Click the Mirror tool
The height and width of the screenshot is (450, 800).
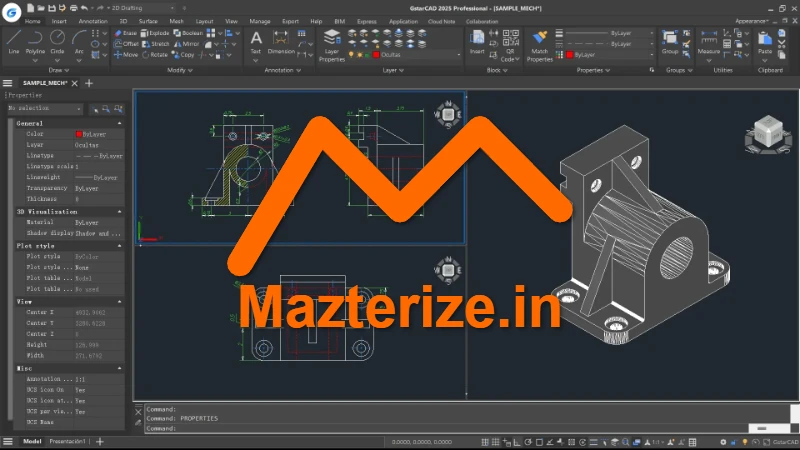pyautogui.click(x=186, y=44)
